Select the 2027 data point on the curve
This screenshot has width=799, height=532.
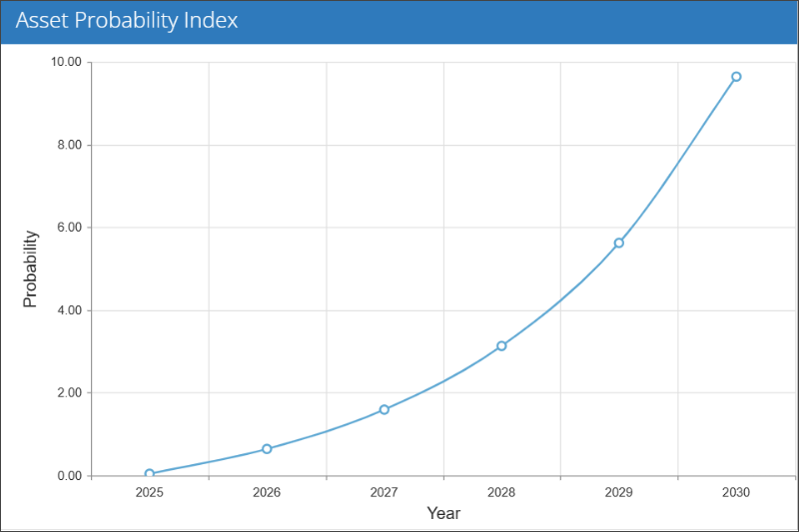(x=384, y=409)
